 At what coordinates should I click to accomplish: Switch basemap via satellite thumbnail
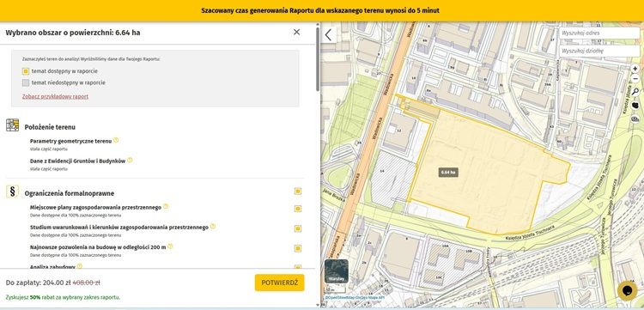[x=337, y=271]
